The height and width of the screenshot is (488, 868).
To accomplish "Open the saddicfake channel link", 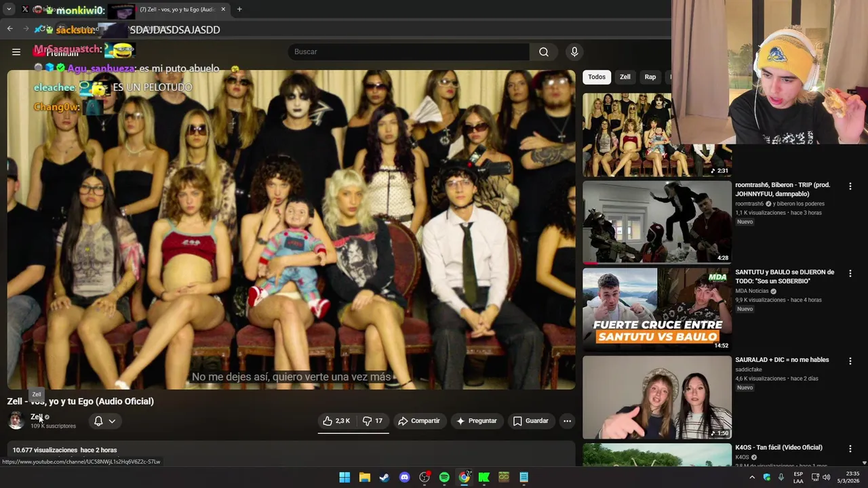I will click(x=749, y=369).
